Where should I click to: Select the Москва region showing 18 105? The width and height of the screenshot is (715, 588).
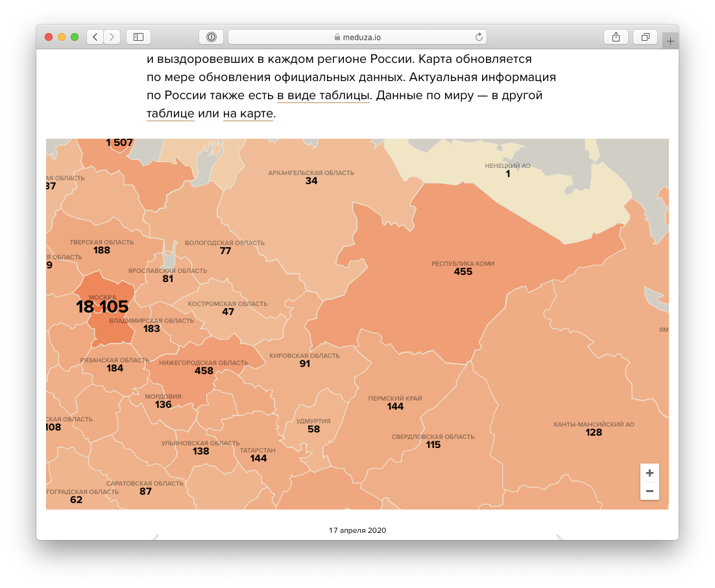pos(104,306)
